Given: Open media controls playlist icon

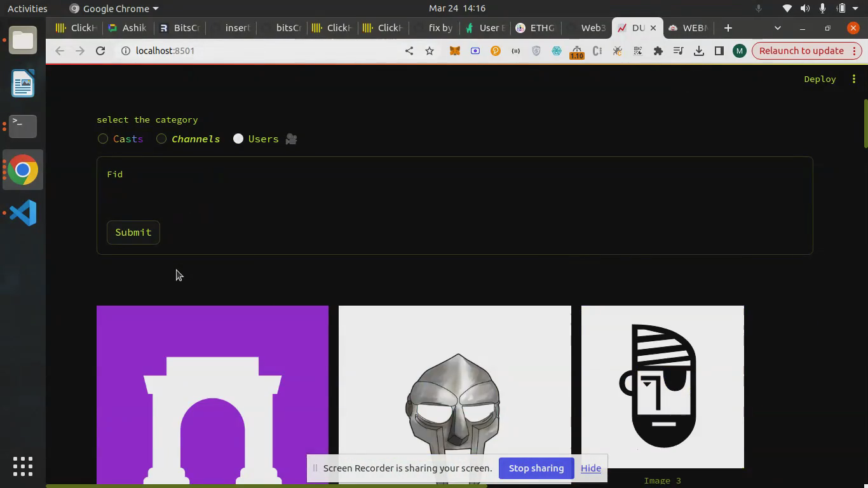Looking at the screenshot, I should [679, 51].
